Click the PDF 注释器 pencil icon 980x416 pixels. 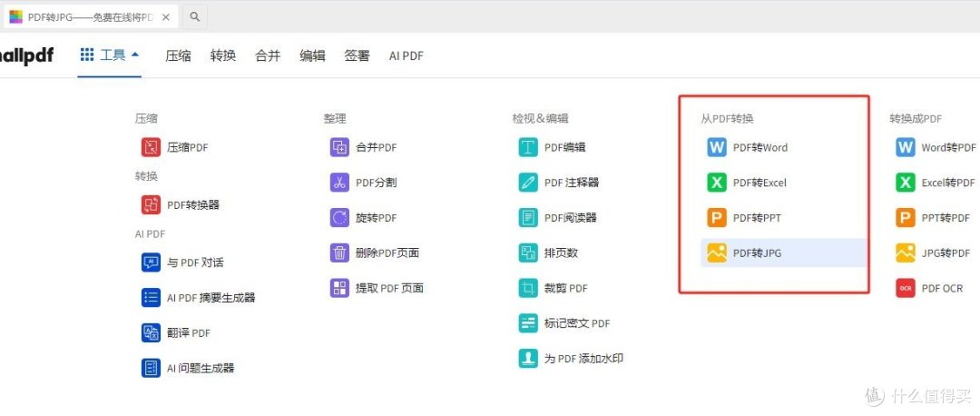pos(528,183)
